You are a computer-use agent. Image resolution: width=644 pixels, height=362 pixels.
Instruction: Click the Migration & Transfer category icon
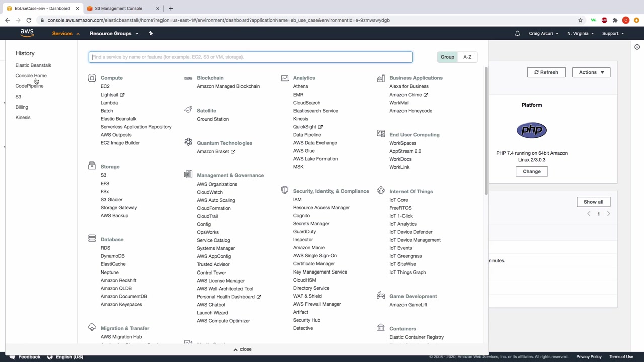coord(92,327)
